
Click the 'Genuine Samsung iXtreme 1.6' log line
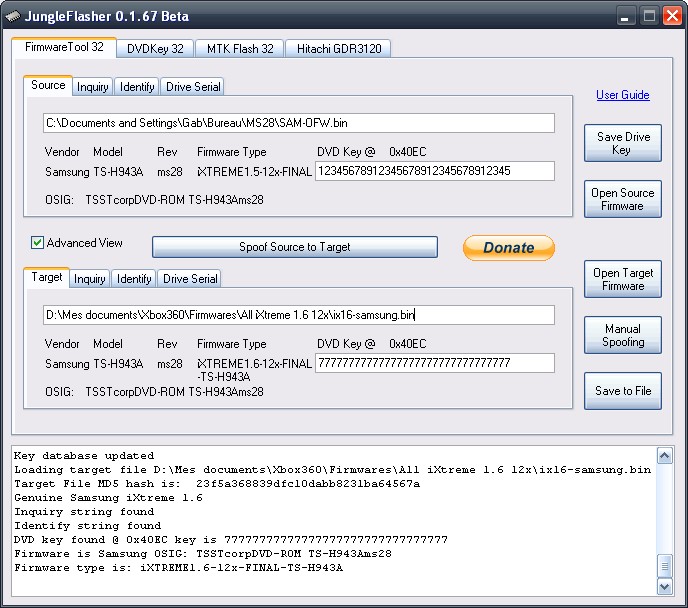[x=108, y=498]
